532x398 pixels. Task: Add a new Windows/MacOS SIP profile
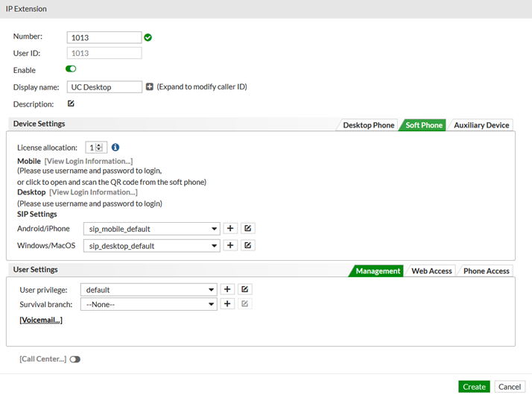click(x=231, y=245)
